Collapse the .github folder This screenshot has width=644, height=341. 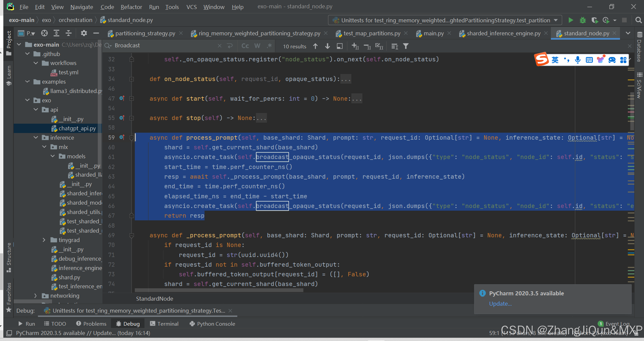coord(28,54)
